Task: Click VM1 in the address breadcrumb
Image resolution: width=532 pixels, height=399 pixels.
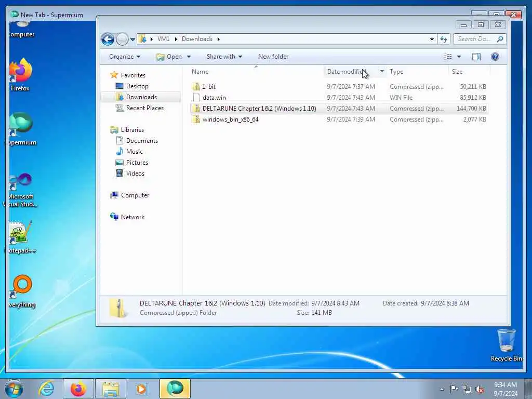Action: [163, 39]
